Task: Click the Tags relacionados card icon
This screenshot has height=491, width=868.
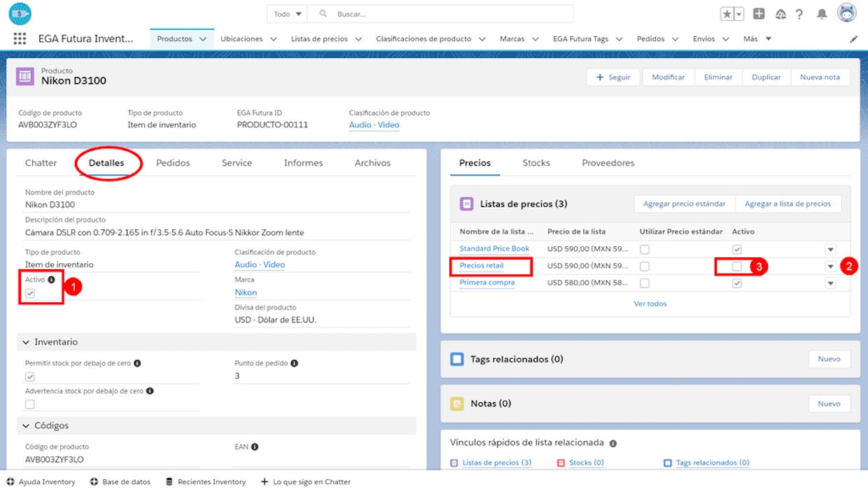Action: pos(457,359)
